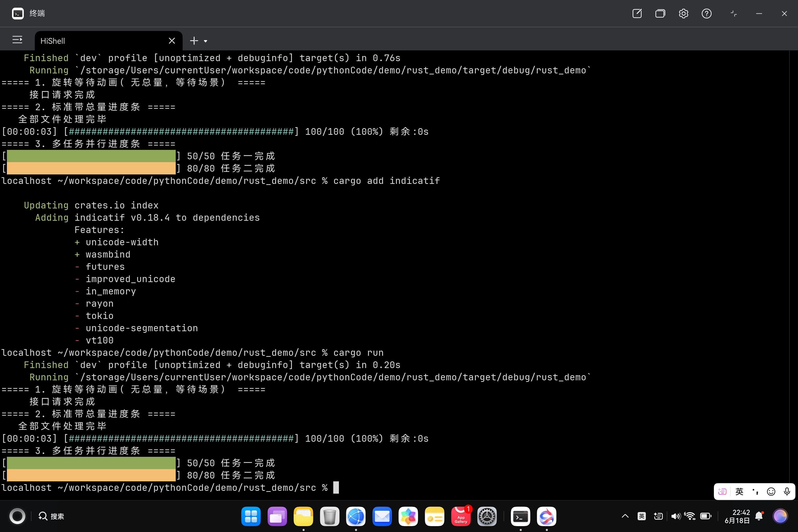Click the IME bar keyboard icon
Screen dimensions: 798x532
tap(722, 492)
